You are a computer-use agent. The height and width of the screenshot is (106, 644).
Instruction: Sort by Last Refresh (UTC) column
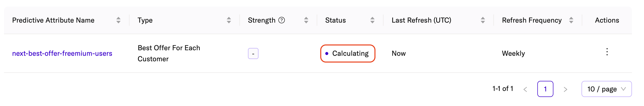tap(483, 20)
